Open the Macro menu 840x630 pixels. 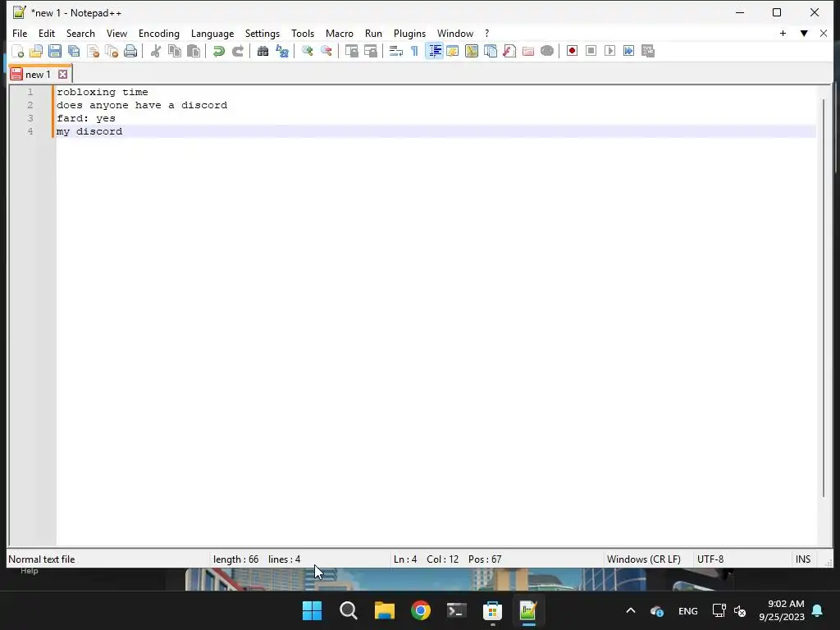click(340, 33)
